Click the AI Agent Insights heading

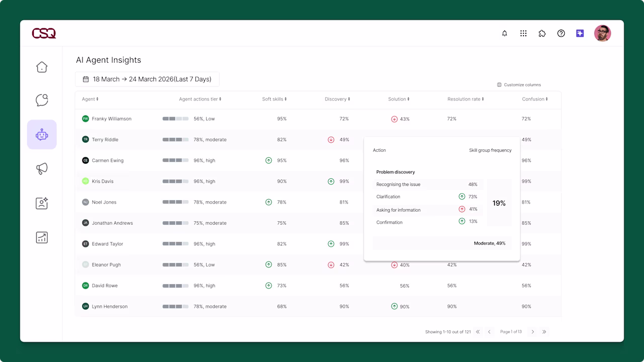coord(109,60)
